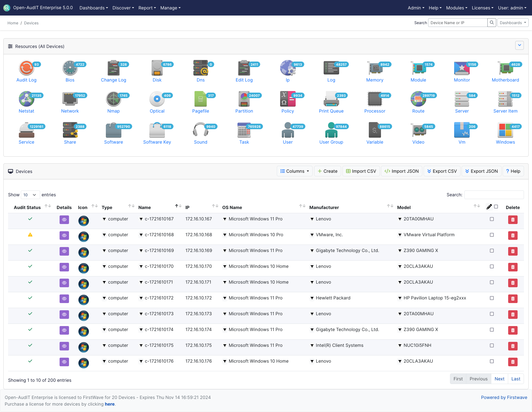This screenshot has width=532, height=412.
Task: Open the Windows resource icon
Action: click(x=505, y=130)
